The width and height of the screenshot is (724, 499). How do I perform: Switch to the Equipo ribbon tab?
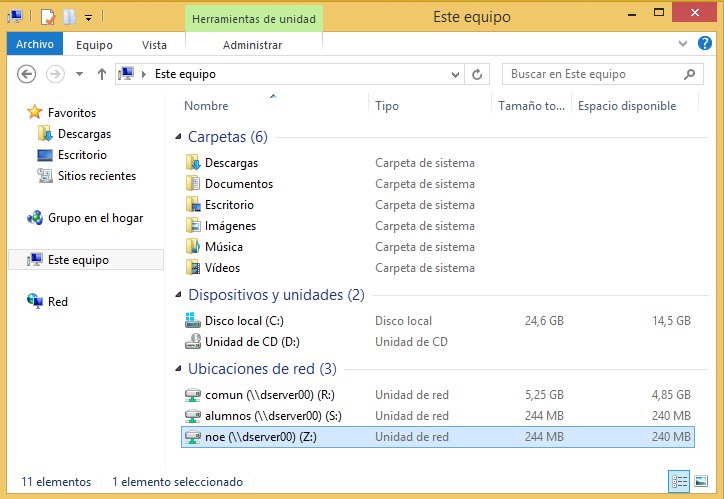tap(94, 45)
